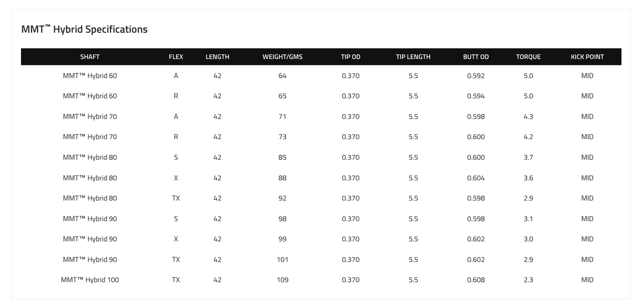
Task: Click the BUTT OD column header
Action: pyautogui.click(x=476, y=57)
